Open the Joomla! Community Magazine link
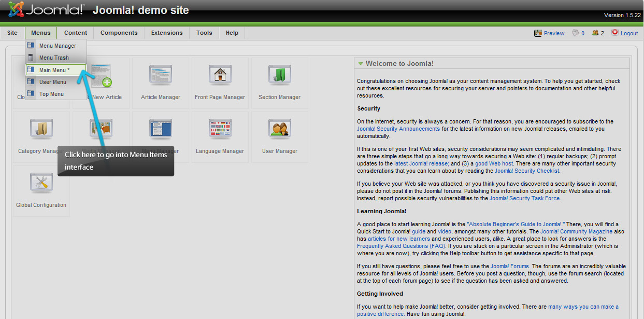 [576, 231]
